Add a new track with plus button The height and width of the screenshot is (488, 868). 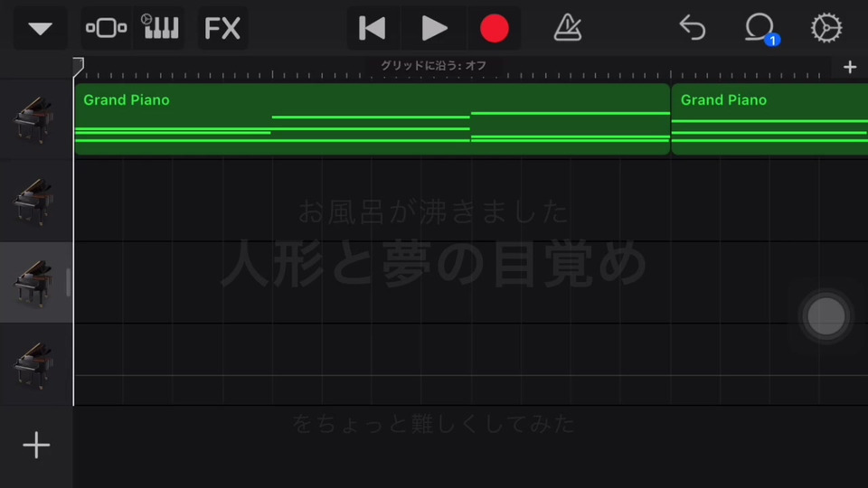(36, 445)
